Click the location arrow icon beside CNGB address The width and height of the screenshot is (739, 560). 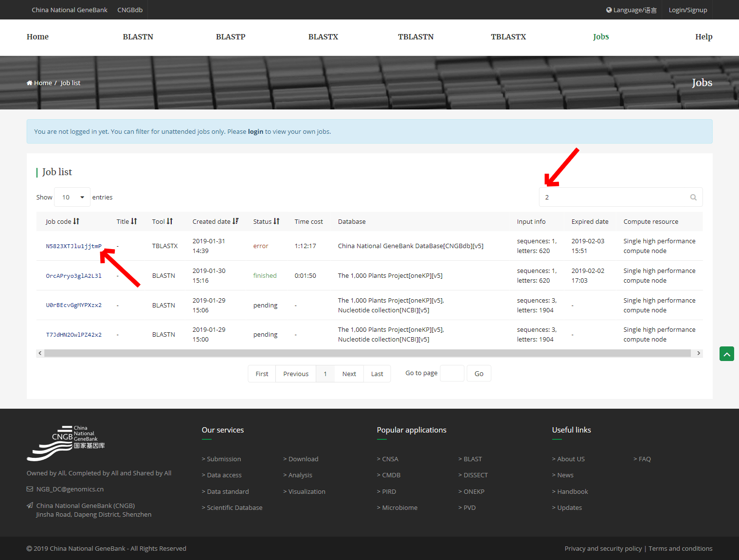pyautogui.click(x=30, y=506)
